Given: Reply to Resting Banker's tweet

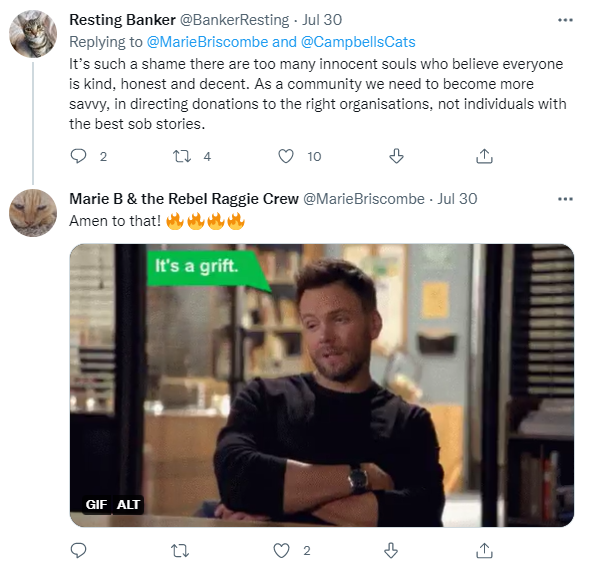Looking at the screenshot, I should click(79, 156).
